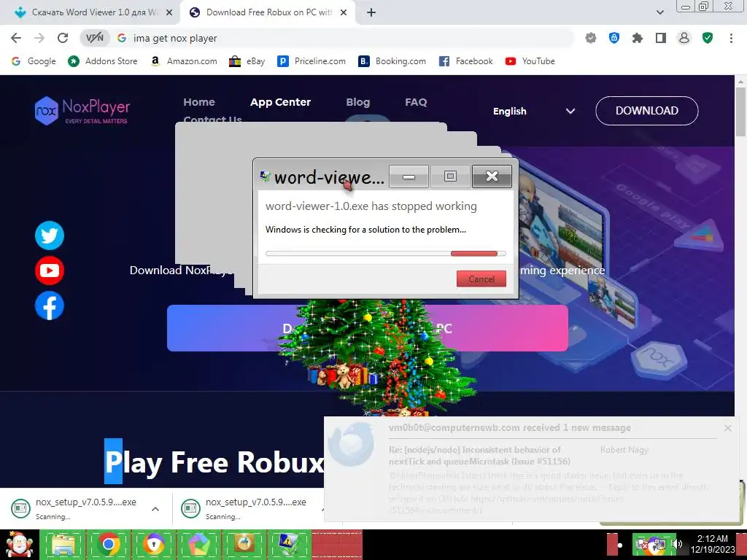Open the Priceline.com bookmark
The height and width of the screenshot is (560, 747).
[x=311, y=61]
